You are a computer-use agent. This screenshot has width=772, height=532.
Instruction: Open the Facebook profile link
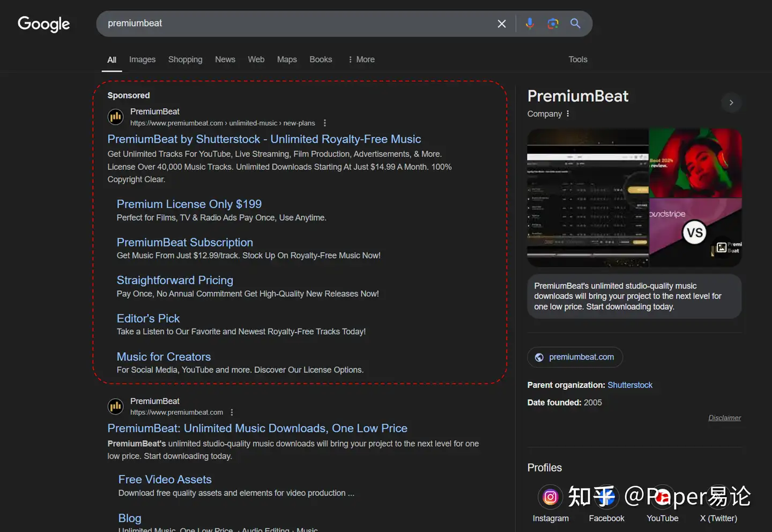click(606, 503)
